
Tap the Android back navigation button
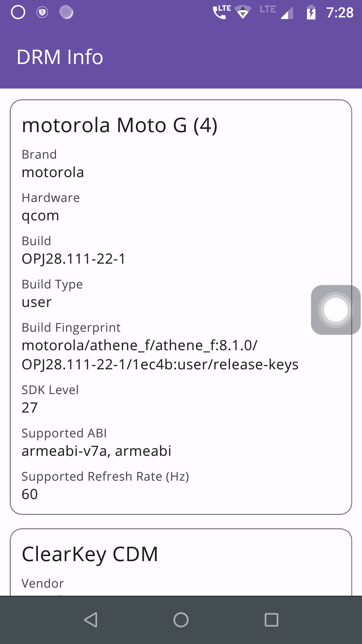pyautogui.click(x=91, y=620)
